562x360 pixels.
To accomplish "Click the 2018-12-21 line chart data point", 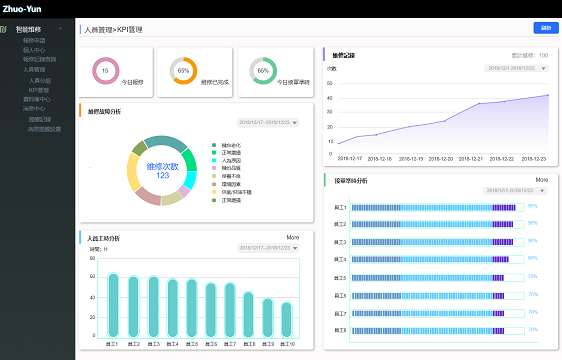I will pyautogui.click(x=479, y=104).
